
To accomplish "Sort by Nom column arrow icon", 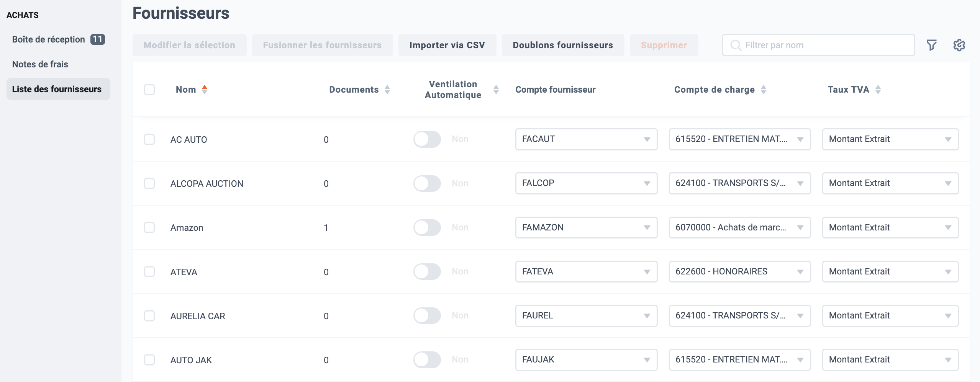I will pyautogui.click(x=205, y=90).
